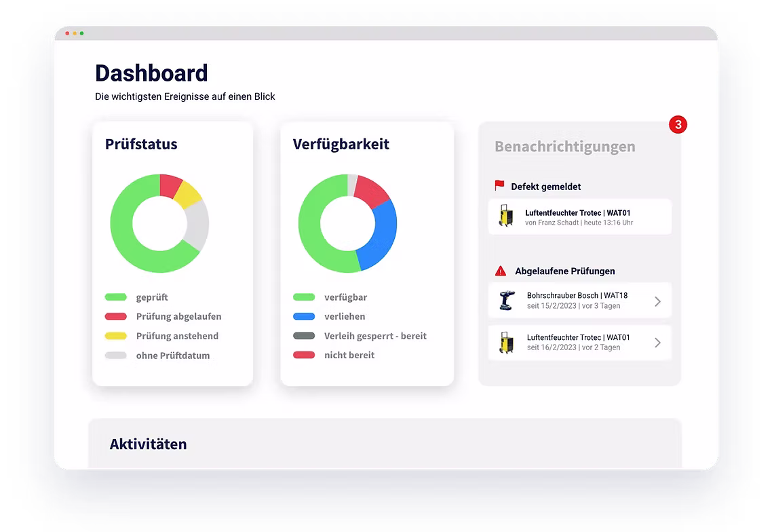This screenshot has height=532, width=772.
Task: Open Bohrschrauber Bosch | WAT18 expired inspection
Action: (x=580, y=301)
